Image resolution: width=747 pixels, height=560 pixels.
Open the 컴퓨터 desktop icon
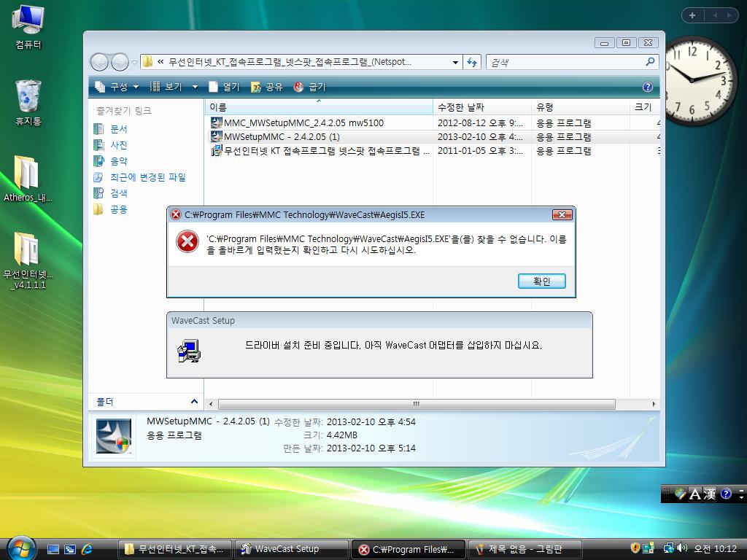[x=28, y=26]
